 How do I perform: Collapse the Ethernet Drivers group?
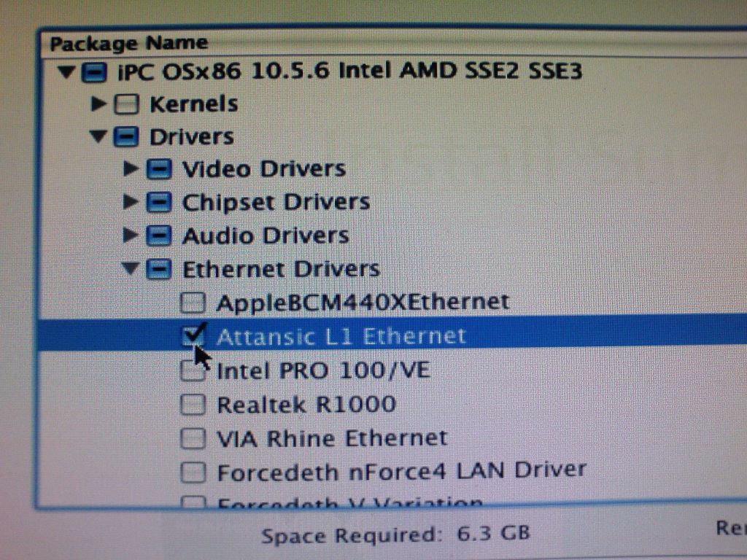tap(131, 268)
